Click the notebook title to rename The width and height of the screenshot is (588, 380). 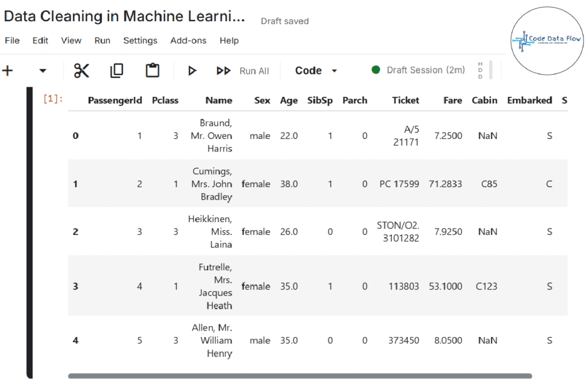[x=124, y=17]
